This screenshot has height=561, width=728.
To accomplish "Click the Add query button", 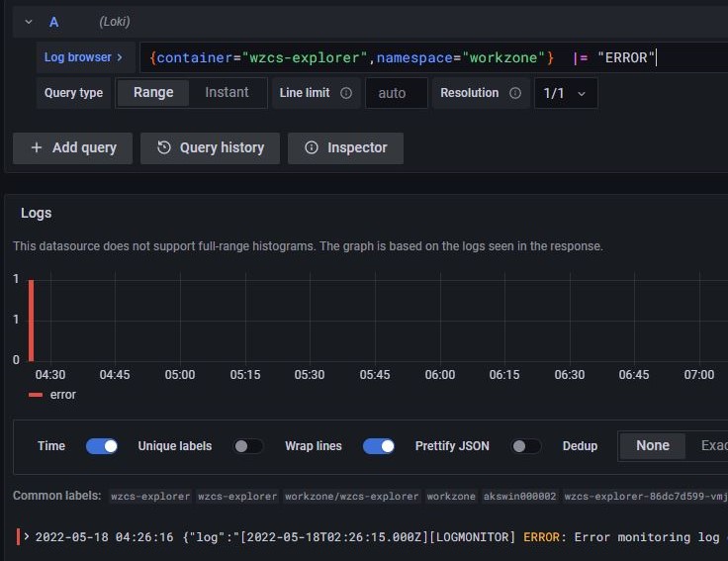I will pos(73,148).
